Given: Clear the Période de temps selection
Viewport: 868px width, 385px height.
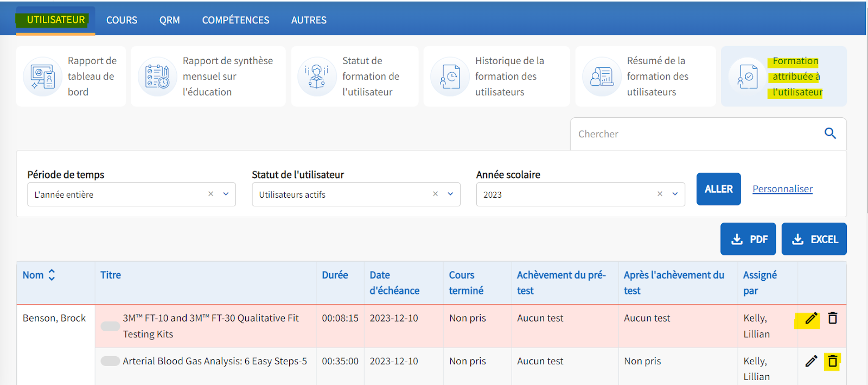Looking at the screenshot, I should 211,194.
